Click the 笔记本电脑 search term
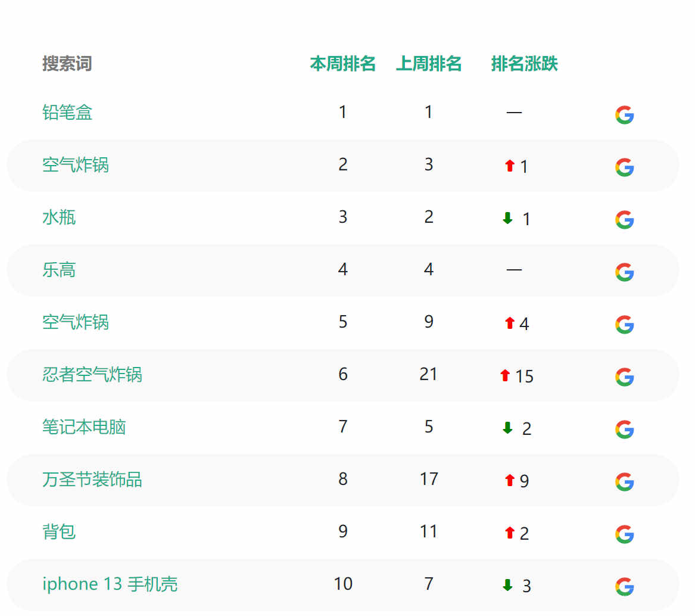This screenshot has height=616, width=695. pyautogui.click(x=84, y=427)
